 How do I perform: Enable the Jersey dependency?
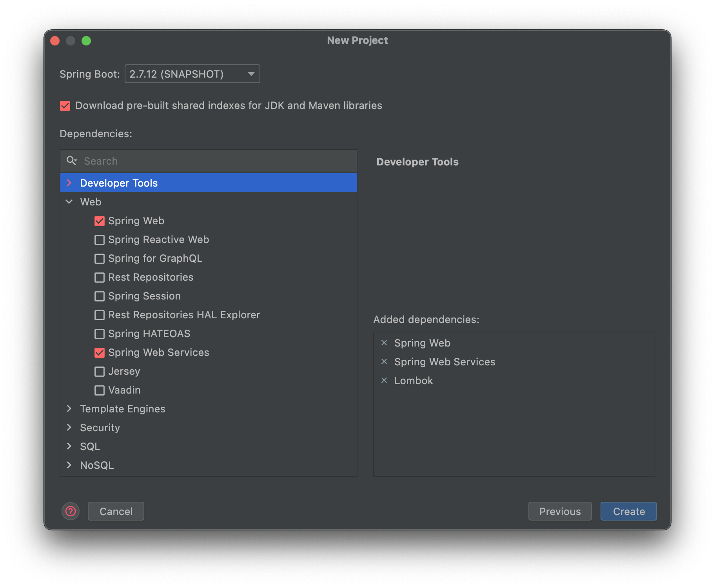(100, 371)
